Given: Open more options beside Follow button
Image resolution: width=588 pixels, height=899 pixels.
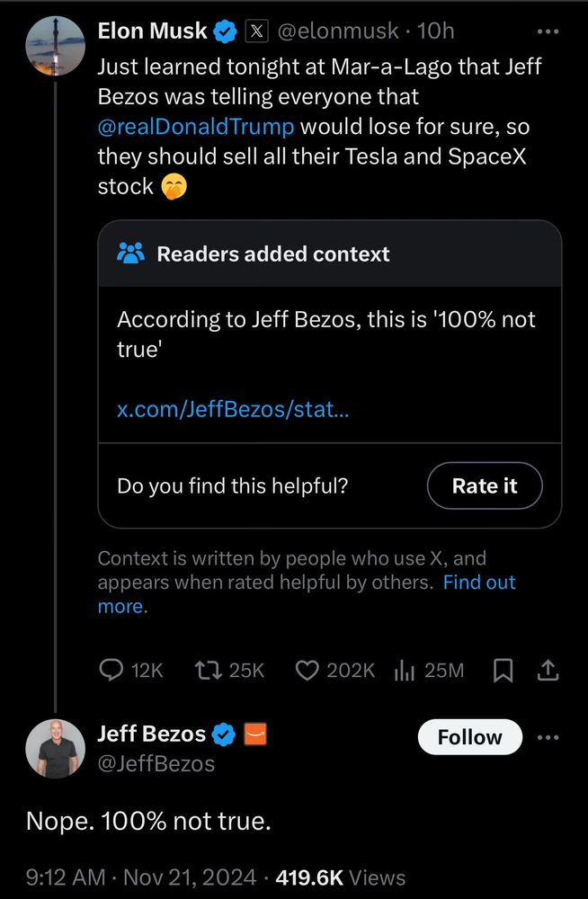Looking at the screenshot, I should pos(548,737).
